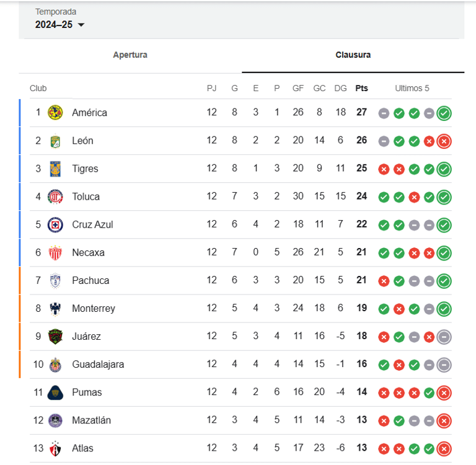Click León's latest match loss icon

click(444, 141)
